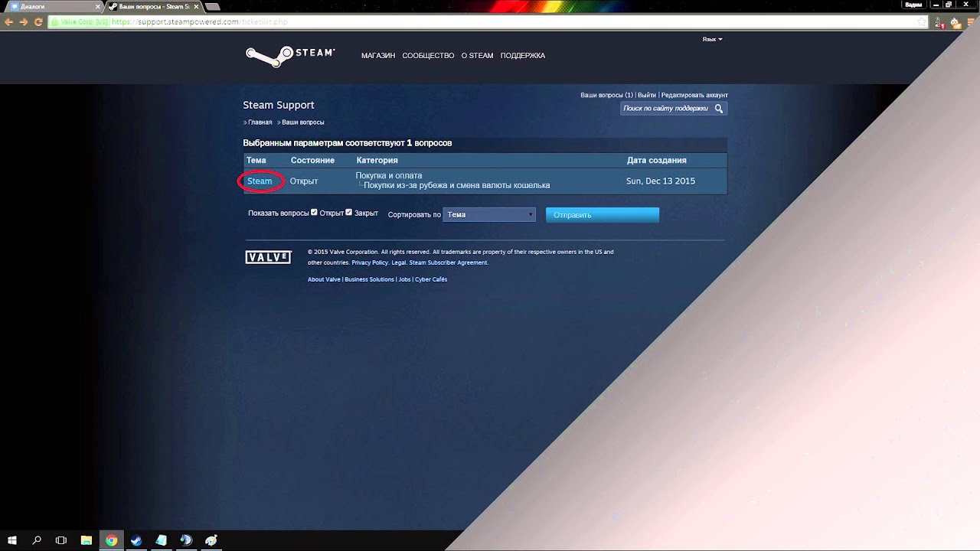980x551 pixels.
Task: Toggle the Открыт checkbox
Action: coord(314,213)
